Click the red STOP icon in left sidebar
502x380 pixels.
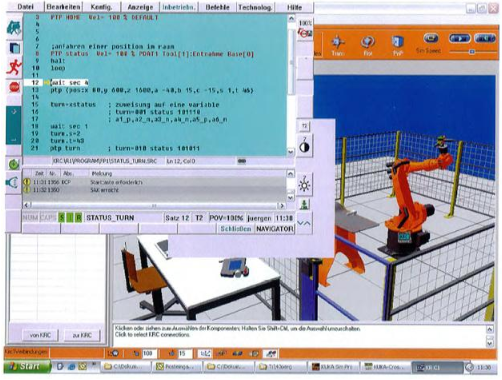(14, 87)
